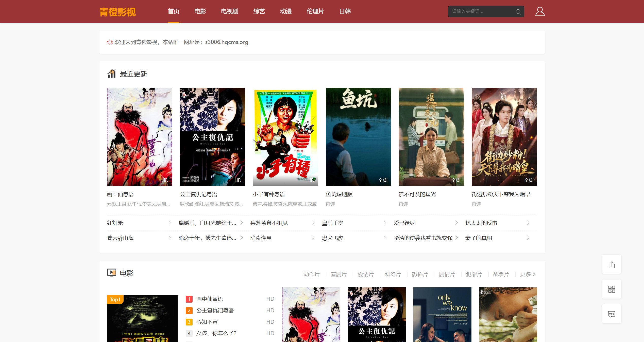Open the user account icon
644x342 pixels.
tap(540, 11)
